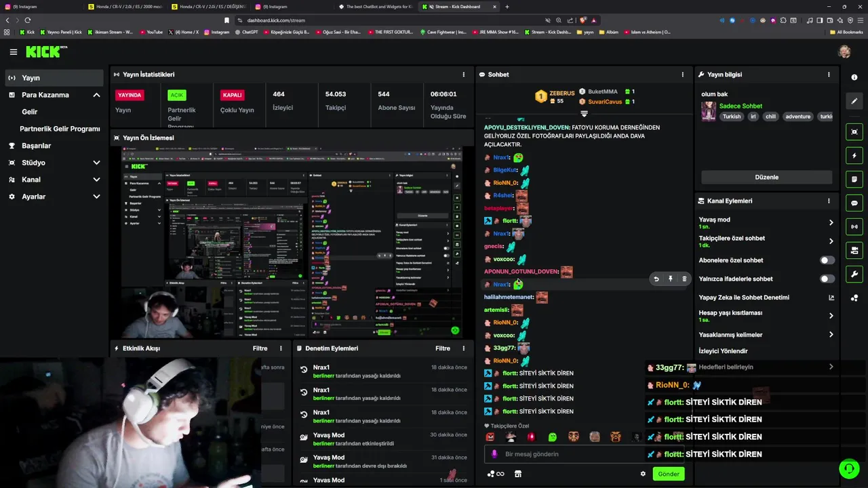This screenshot has height=488, width=868.
Task: Expand the Ayarlar sidebar section
Action: point(96,197)
